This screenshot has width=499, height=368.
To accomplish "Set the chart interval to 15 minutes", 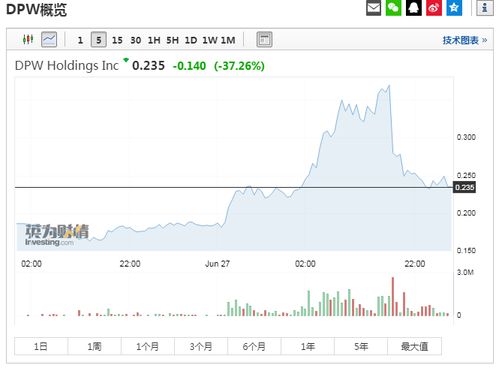I will [x=117, y=40].
